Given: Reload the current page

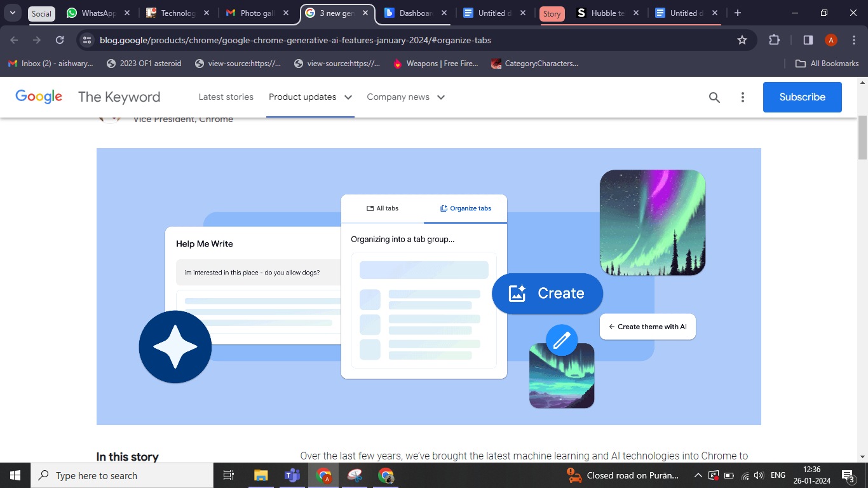Looking at the screenshot, I should [x=60, y=40].
